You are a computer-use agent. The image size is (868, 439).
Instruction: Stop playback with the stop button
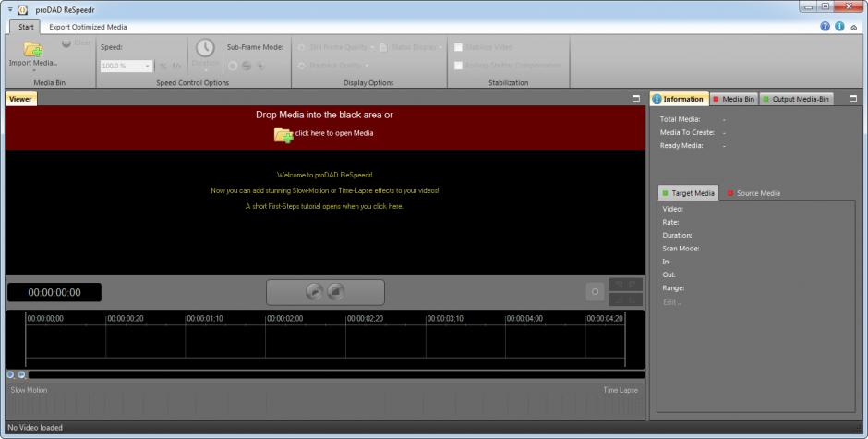[336, 291]
